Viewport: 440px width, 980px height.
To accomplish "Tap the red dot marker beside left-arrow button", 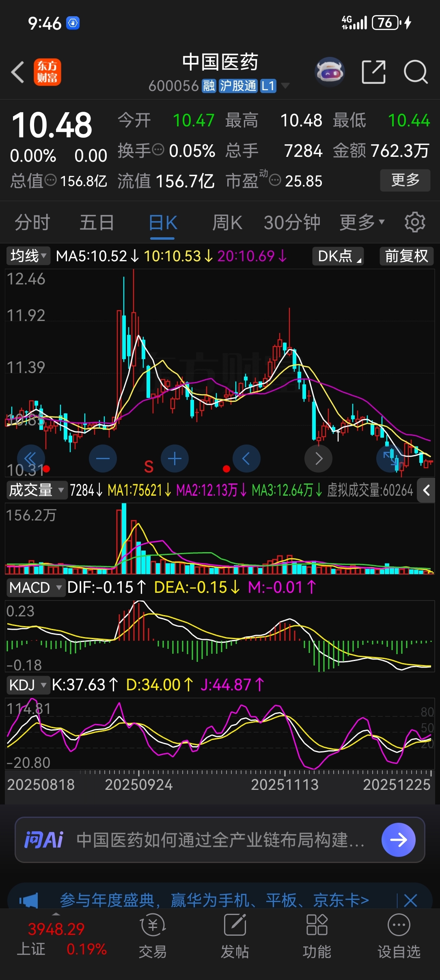I will (226, 469).
